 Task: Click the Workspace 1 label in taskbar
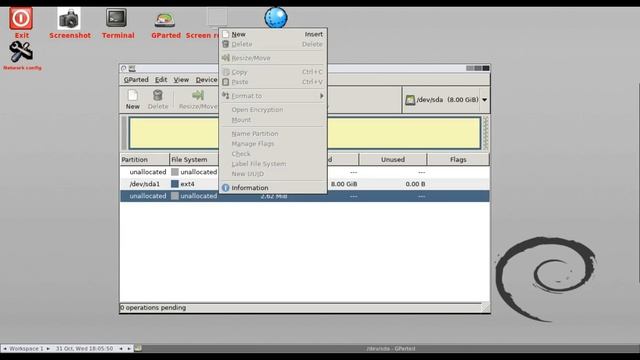[26, 349]
